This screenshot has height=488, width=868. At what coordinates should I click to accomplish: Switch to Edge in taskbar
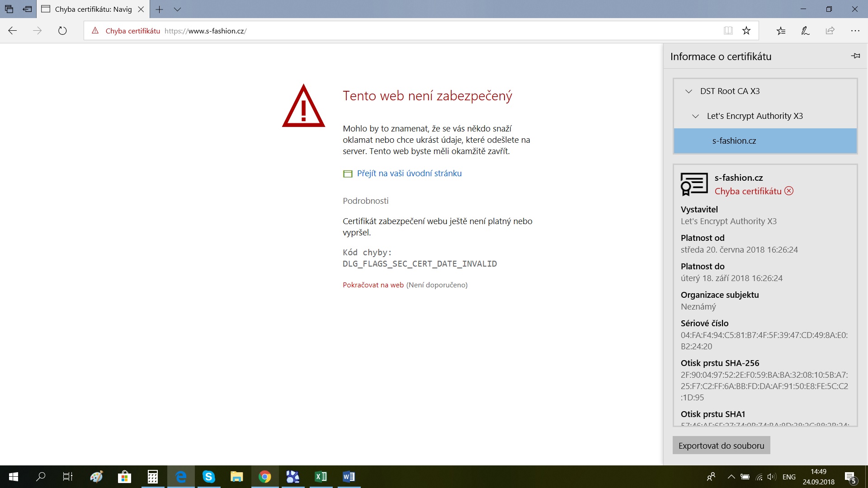point(181,477)
